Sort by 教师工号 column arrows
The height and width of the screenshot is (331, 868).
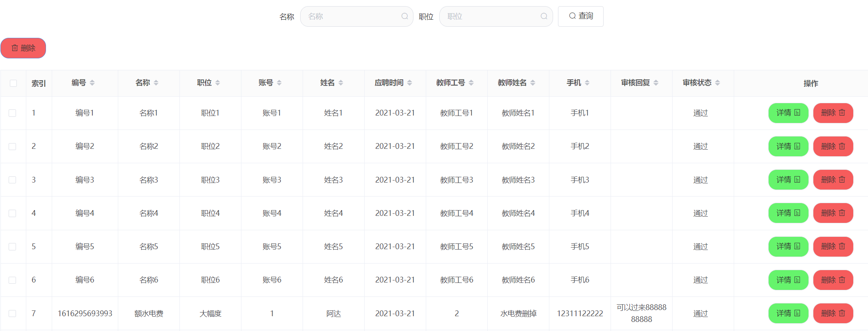coord(471,83)
